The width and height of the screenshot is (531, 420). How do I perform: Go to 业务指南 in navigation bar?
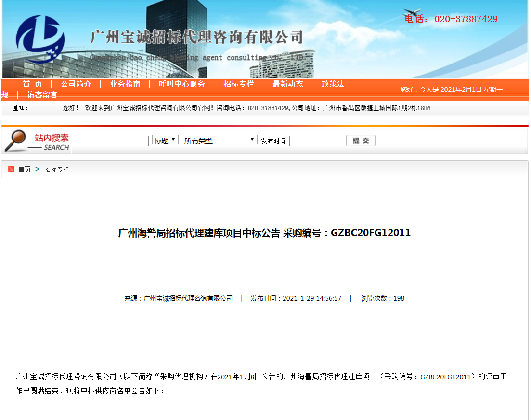(x=125, y=84)
